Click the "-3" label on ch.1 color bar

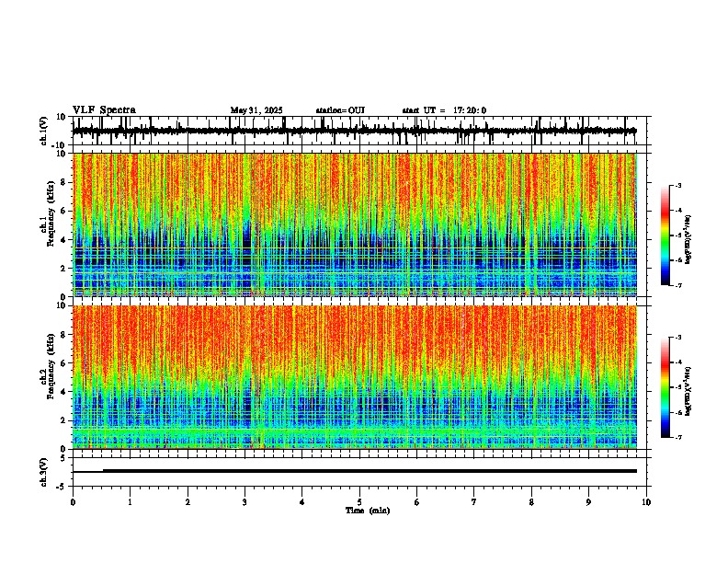tap(677, 185)
